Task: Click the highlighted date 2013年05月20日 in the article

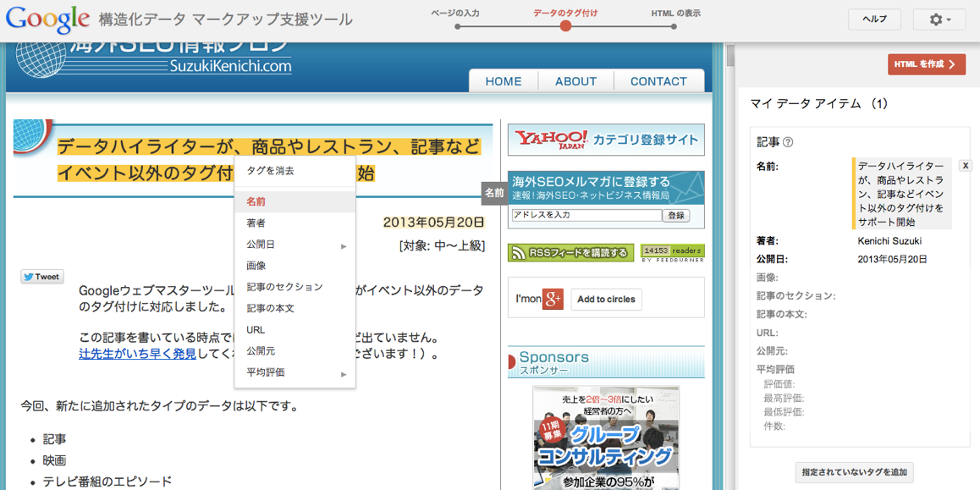Action: (434, 223)
